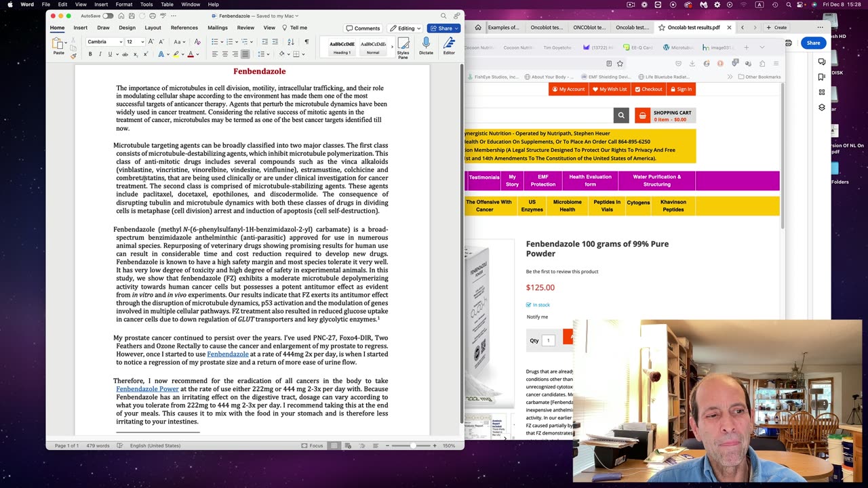Click the Increase Font Size icon
This screenshot has height=488, width=868.
click(x=151, y=42)
